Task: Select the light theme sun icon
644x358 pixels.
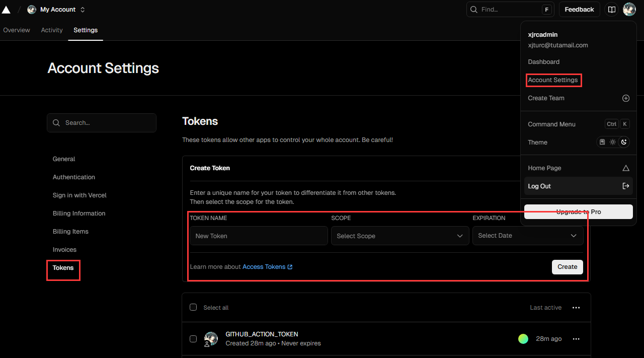Action: (613, 142)
